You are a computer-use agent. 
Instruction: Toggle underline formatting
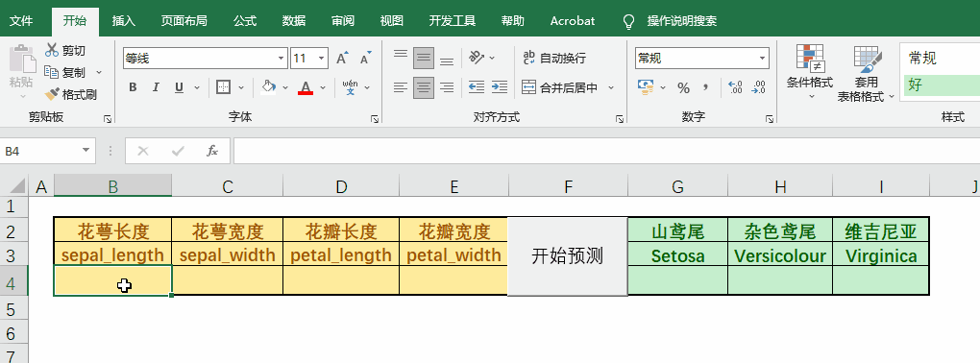(x=179, y=87)
